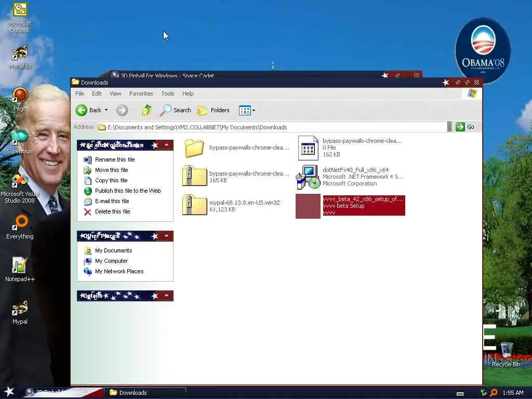Open Microsoft Visual Studio 2008 shortcut
This screenshot has width=532, height=399.
pos(20,189)
